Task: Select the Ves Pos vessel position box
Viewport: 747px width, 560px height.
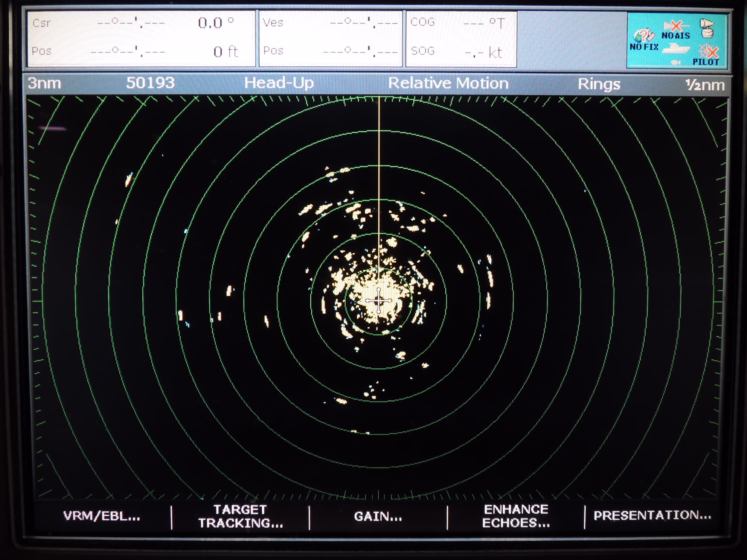Action: (x=330, y=39)
